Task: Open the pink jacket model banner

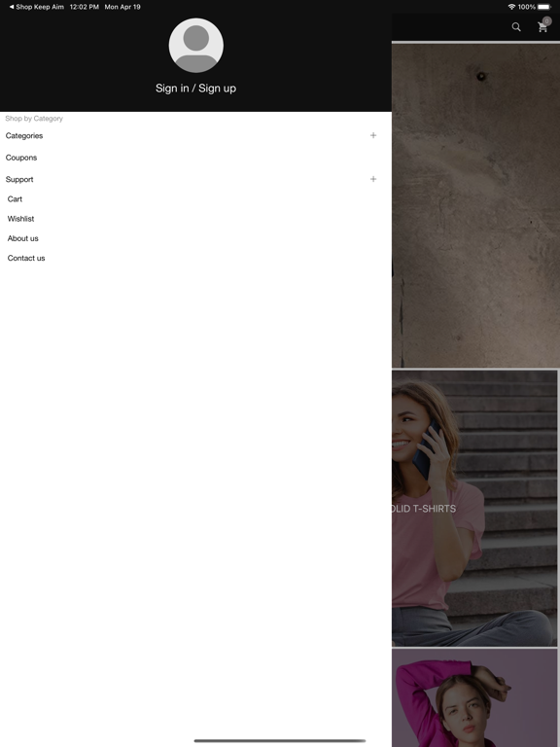Action: (474, 698)
